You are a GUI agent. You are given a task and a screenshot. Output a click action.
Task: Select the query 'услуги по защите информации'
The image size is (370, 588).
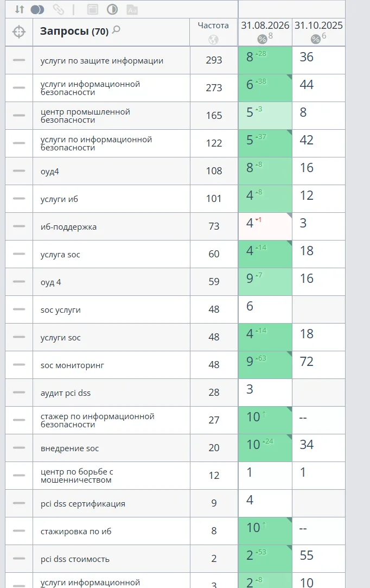pyautogui.click(x=102, y=61)
